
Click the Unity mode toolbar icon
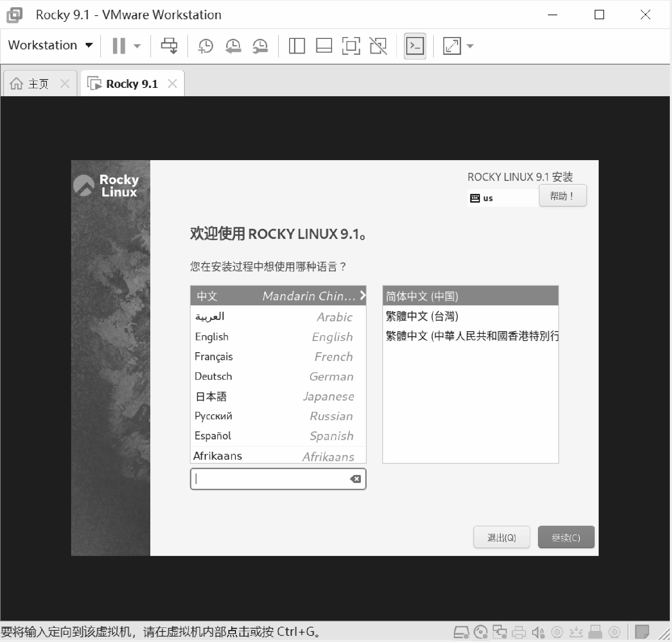pyautogui.click(x=378, y=46)
